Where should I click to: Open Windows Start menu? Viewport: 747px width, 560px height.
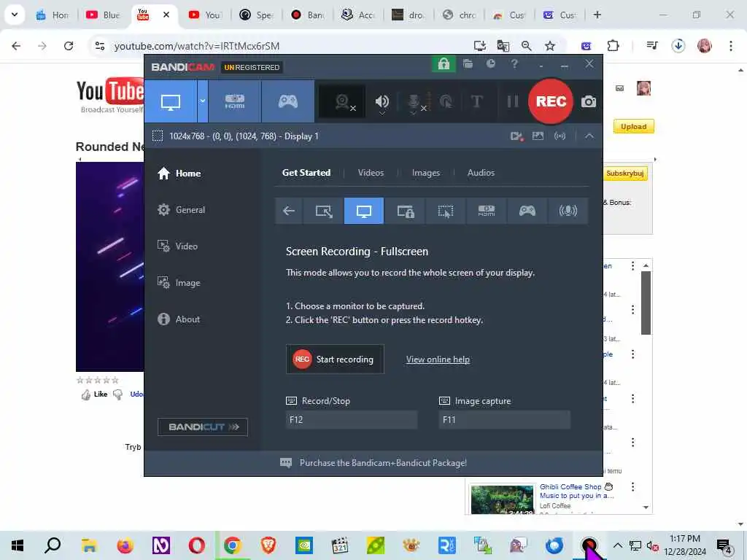click(18, 545)
